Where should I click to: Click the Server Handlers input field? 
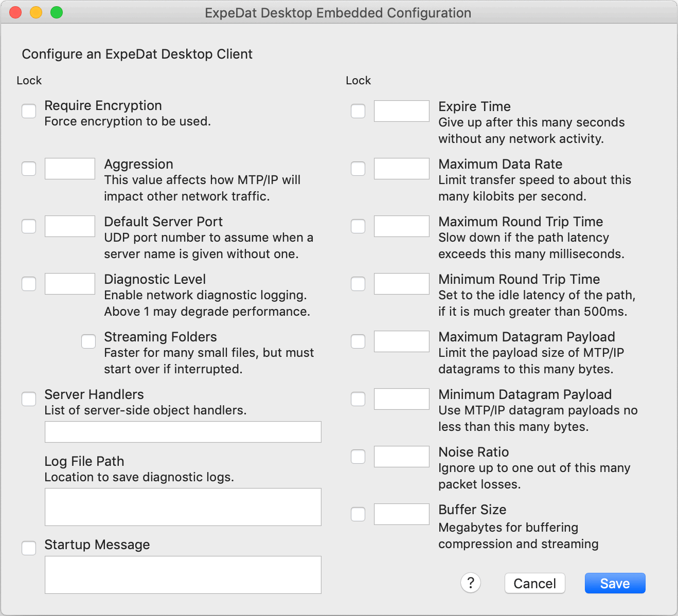[x=183, y=432]
